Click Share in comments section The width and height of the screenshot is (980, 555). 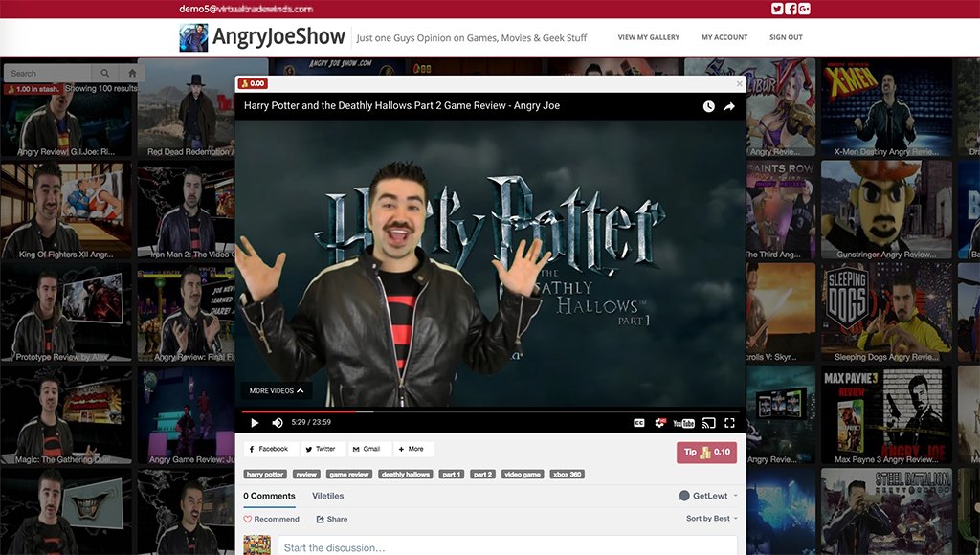[332, 519]
